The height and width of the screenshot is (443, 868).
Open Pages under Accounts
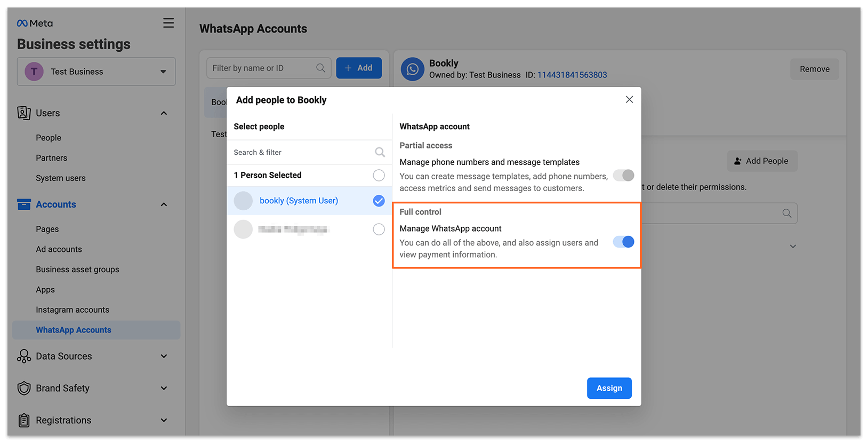point(47,229)
